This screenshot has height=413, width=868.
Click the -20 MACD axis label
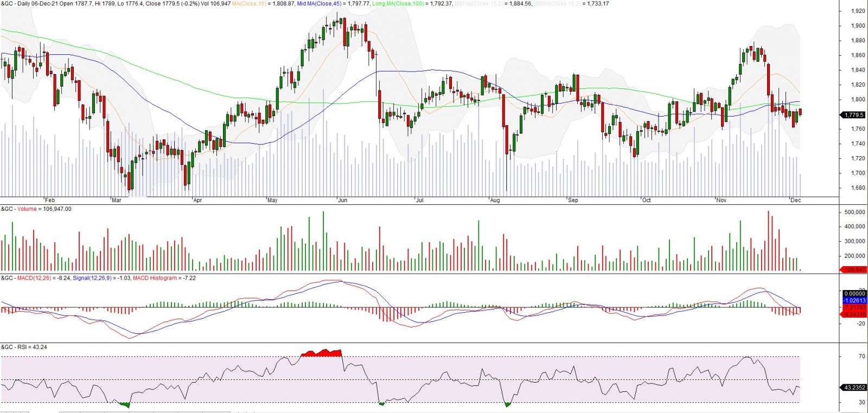click(x=861, y=324)
